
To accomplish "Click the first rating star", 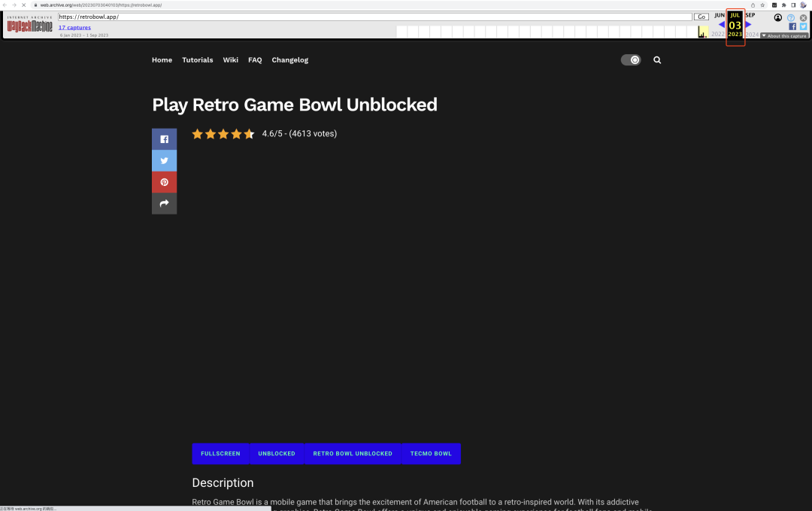I will click(x=197, y=134).
